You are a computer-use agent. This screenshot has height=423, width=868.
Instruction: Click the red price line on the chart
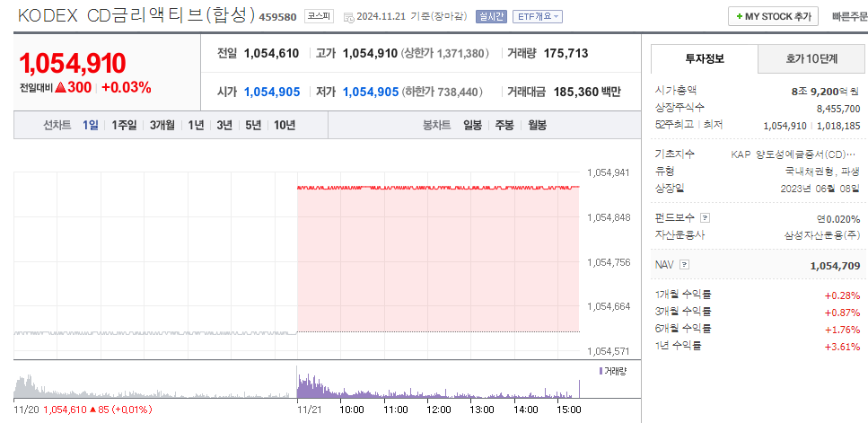click(438, 188)
